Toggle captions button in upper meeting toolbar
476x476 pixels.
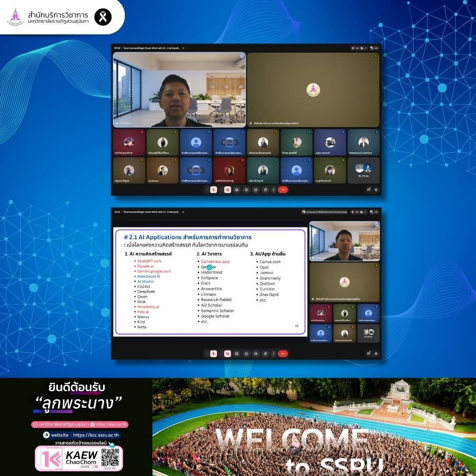(255, 190)
